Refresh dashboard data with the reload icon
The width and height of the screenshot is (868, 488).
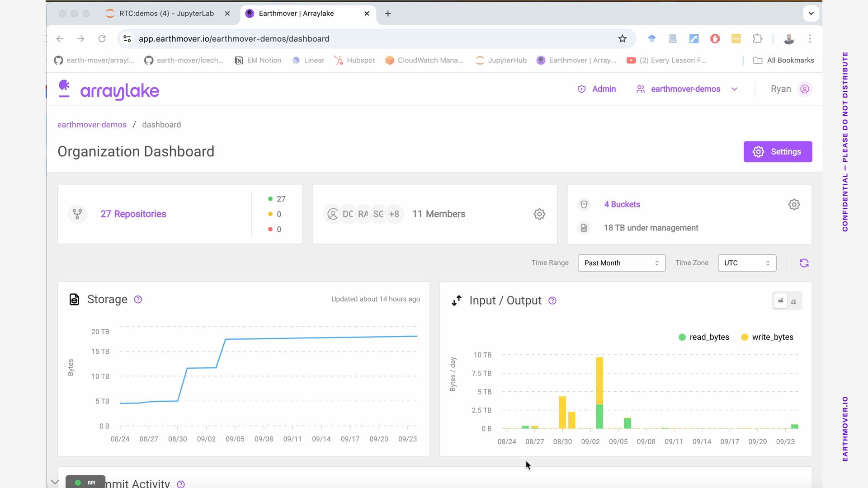click(804, 263)
